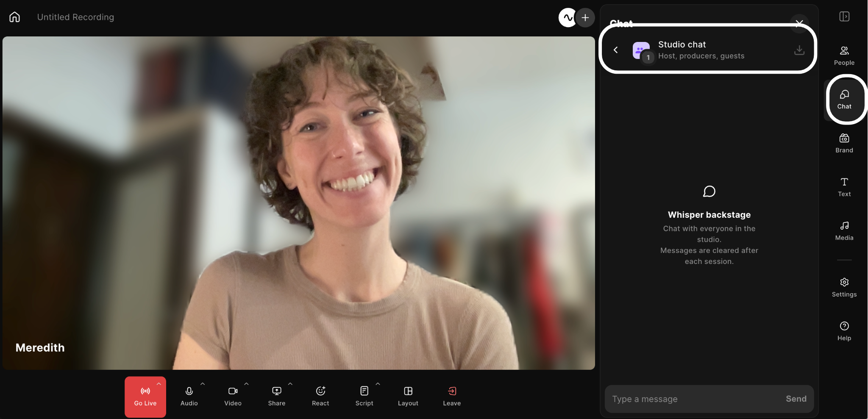Start the broadcast with Go Live
The width and height of the screenshot is (868, 419).
(x=145, y=397)
